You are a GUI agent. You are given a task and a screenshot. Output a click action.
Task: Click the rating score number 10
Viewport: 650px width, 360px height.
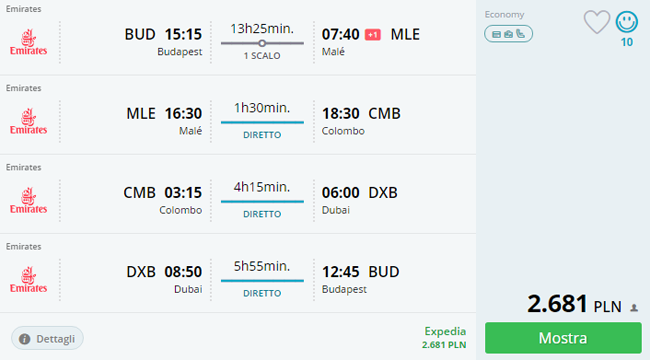pos(627,42)
